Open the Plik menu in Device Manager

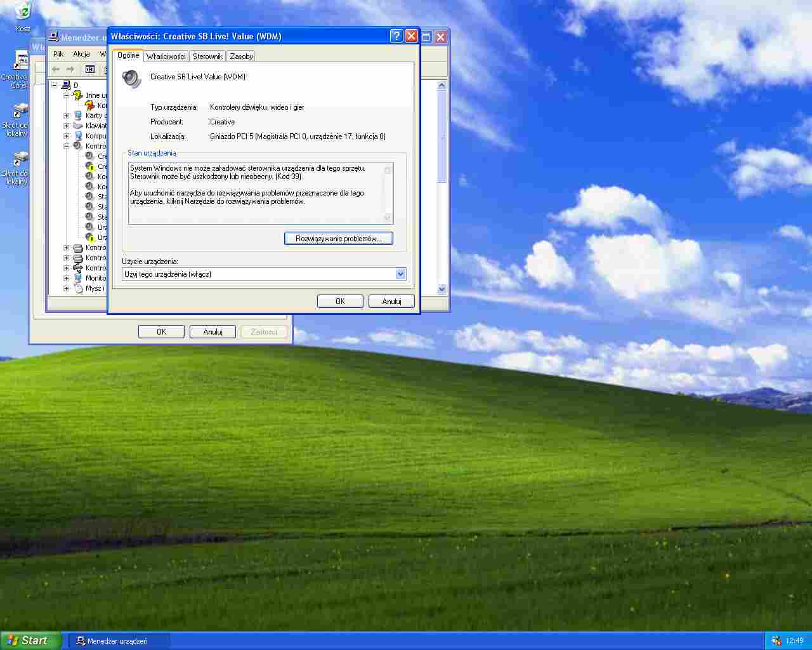point(58,54)
